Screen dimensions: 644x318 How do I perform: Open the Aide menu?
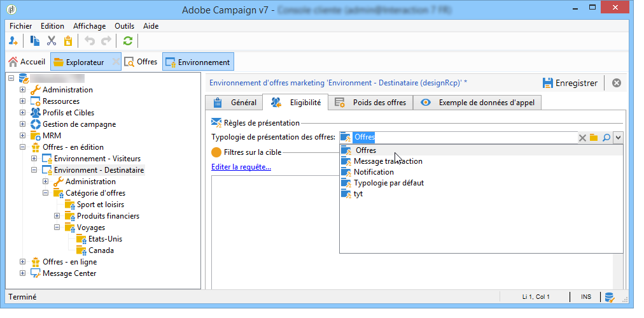tap(151, 26)
